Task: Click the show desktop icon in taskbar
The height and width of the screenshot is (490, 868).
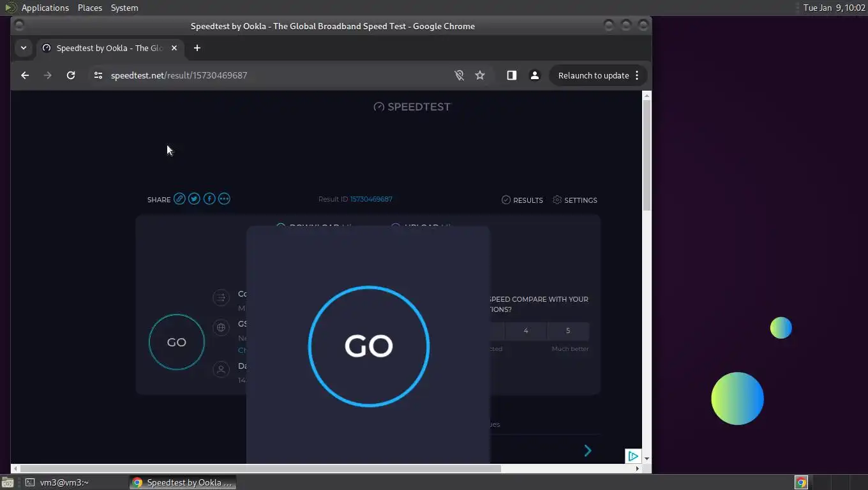Action: (7, 482)
